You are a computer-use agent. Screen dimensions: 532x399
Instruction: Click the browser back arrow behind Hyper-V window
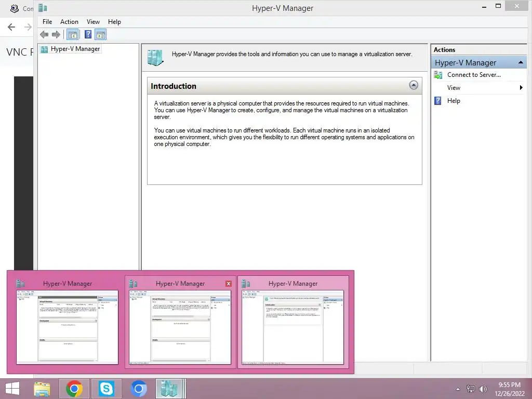coord(11,27)
